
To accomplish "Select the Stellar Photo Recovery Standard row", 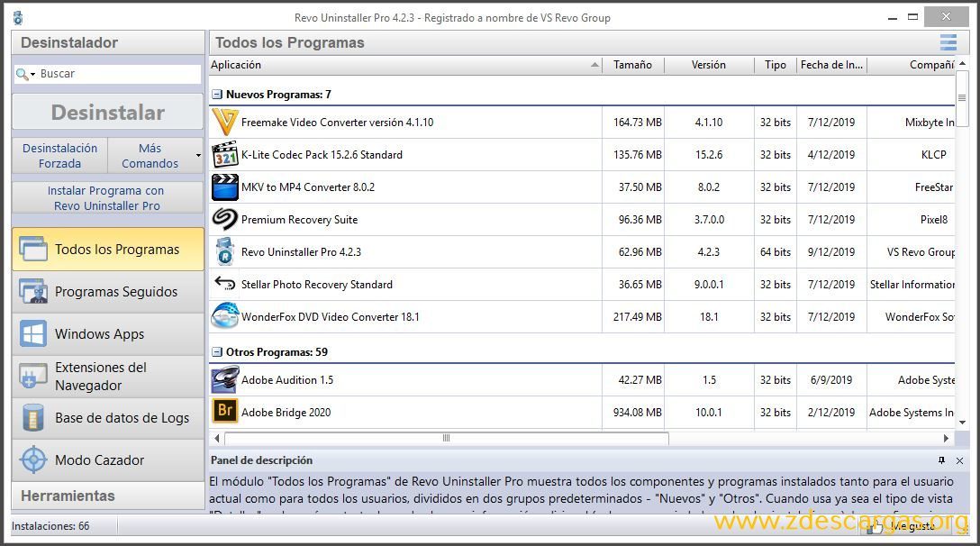I will [583, 284].
